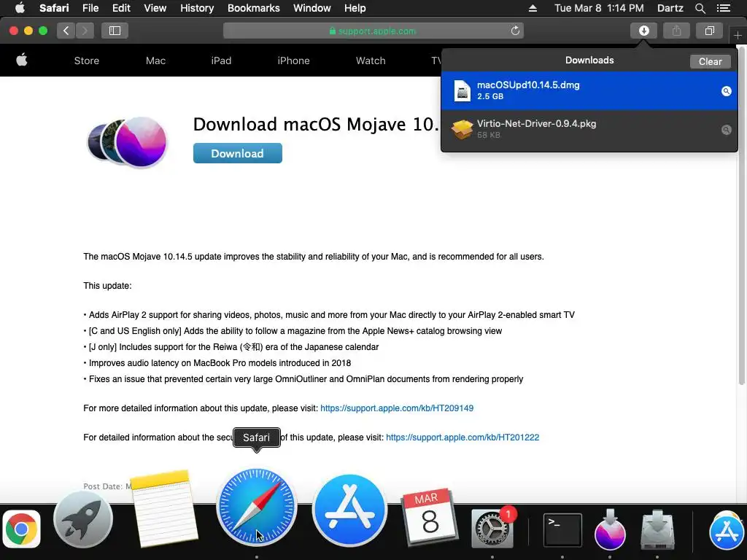Image resolution: width=747 pixels, height=560 pixels.
Task: Select the Virtio-Net-Driver-0.9.4.pkg download entry
Action: click(x=589, y=129)
